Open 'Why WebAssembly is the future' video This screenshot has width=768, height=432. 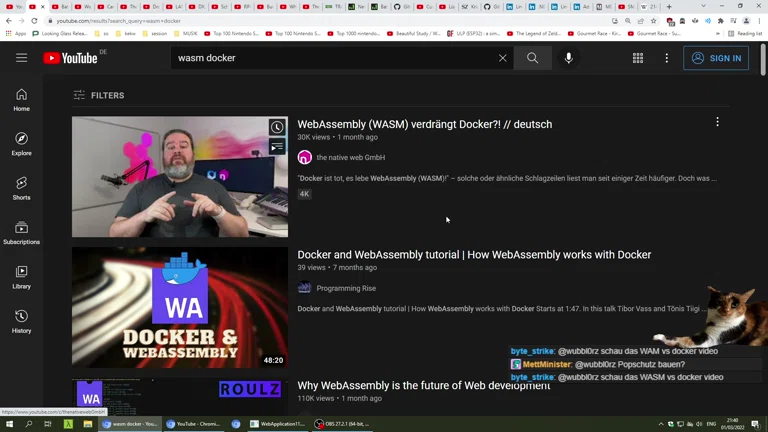[x=424, y=385]
